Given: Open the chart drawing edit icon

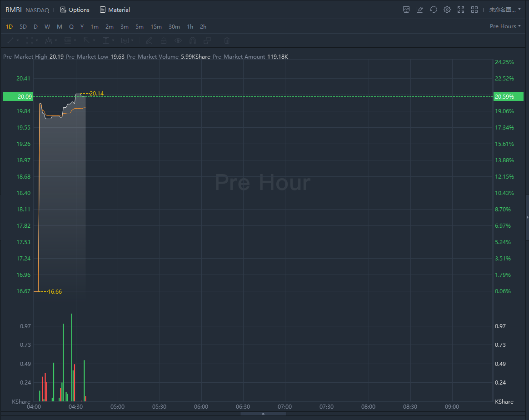Looking at the screenshot, I should pyautogui.click(x=419, y=10).
